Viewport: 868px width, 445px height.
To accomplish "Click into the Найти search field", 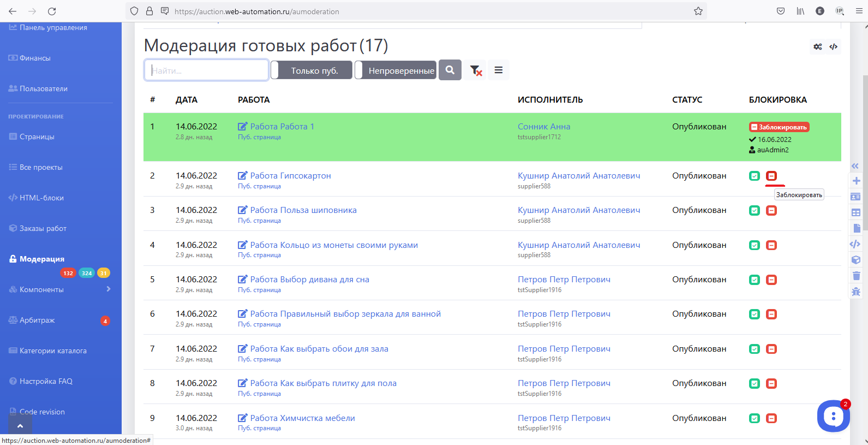I will 206,70.
